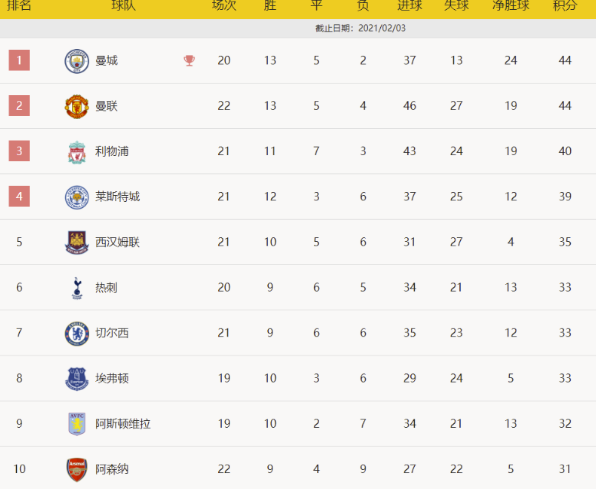Click the Arsenal club crest
596x489 pixels.
(77, 470)
